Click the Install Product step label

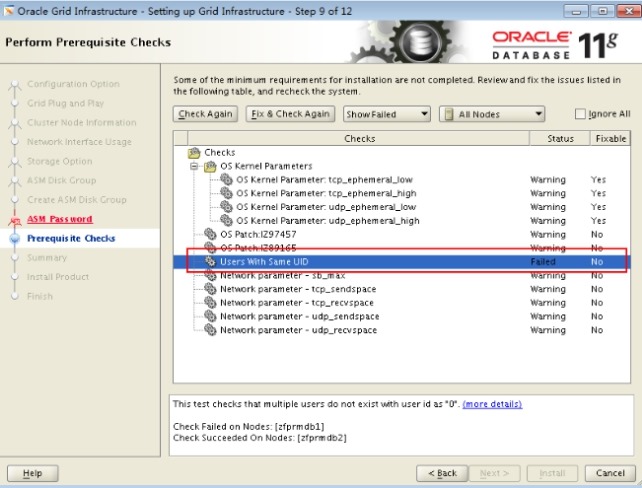[58, 277]
